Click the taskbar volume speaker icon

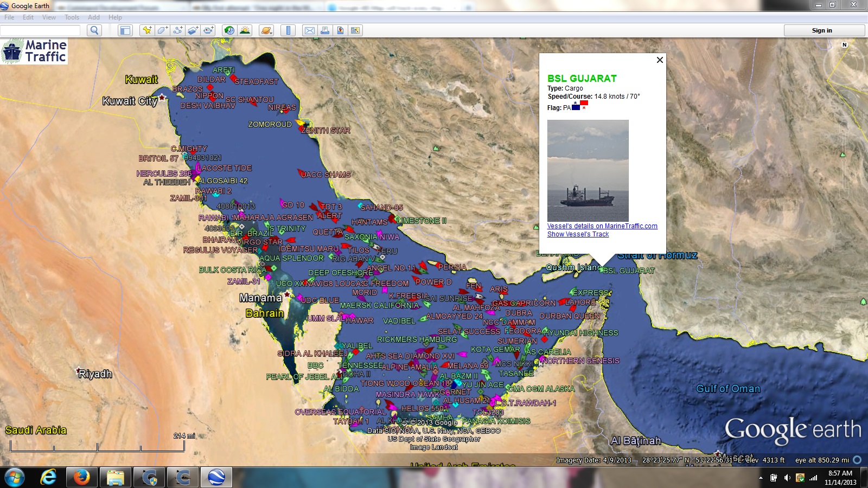787,478
